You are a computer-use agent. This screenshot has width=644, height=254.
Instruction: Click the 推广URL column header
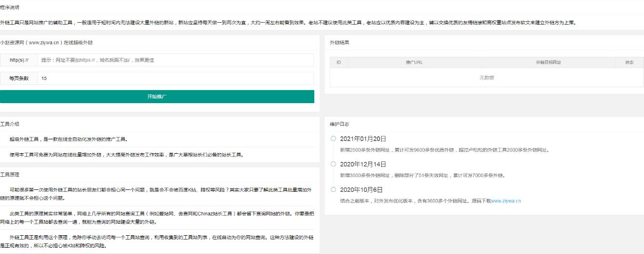point(414,63)
